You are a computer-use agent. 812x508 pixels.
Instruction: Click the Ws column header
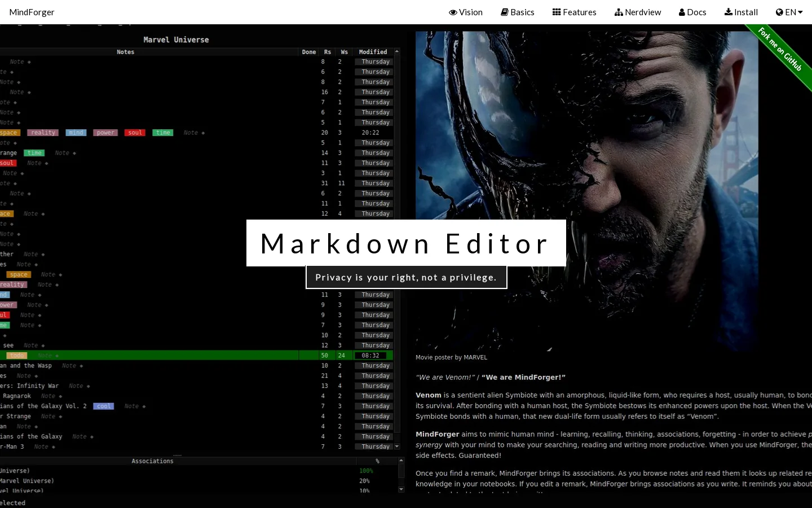click(x=344, y=52)
